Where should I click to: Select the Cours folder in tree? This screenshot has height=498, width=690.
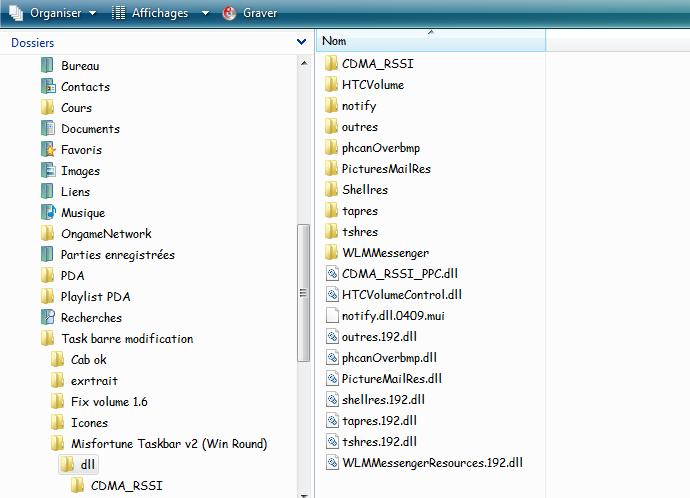coord(66,108)
